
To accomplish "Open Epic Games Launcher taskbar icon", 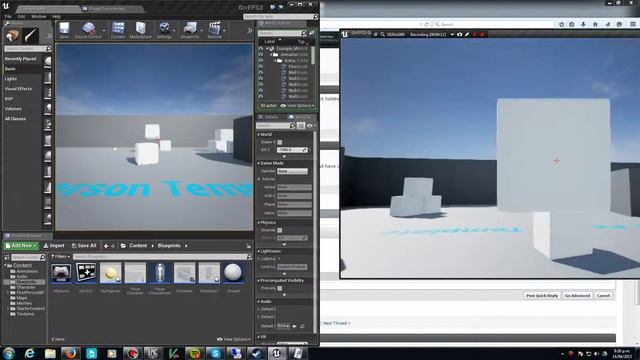I will click(x=153, y=353).
